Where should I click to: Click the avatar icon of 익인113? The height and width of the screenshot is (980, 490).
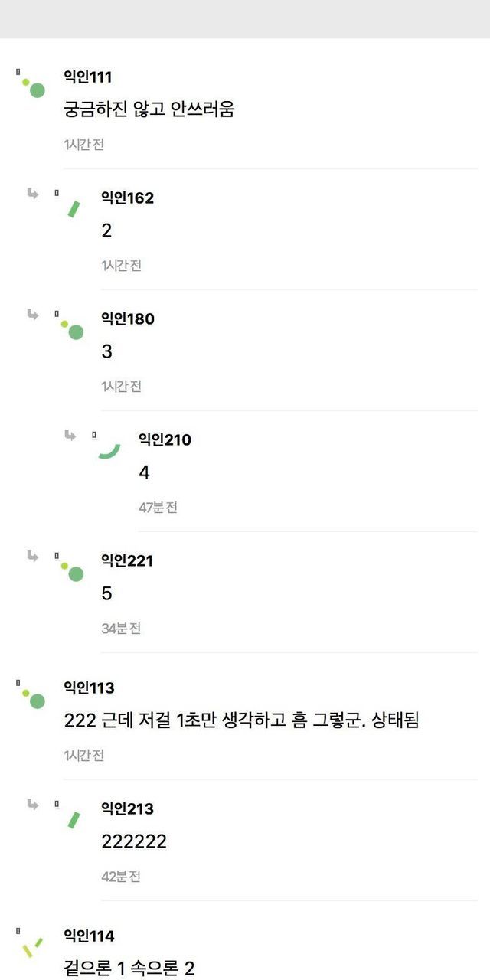(33, 697)
